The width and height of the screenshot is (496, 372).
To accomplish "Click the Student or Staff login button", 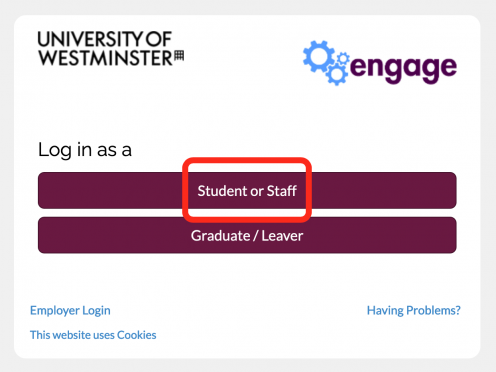I will pos(247,190).
